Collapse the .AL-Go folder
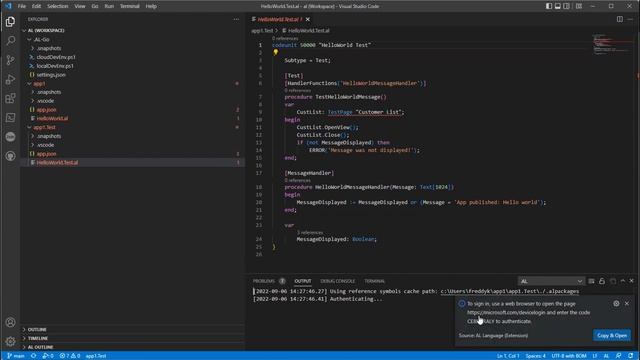640x360 pixels. point(133,40)
